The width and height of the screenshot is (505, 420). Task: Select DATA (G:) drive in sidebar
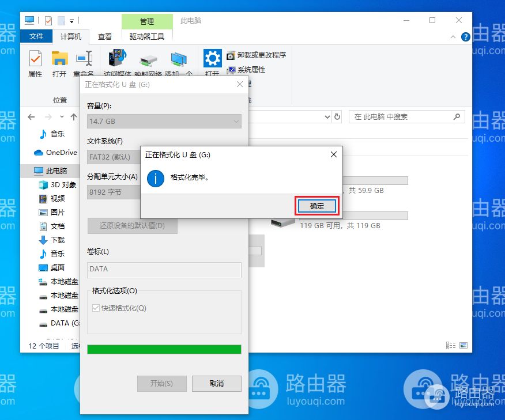tap(59, 323)
